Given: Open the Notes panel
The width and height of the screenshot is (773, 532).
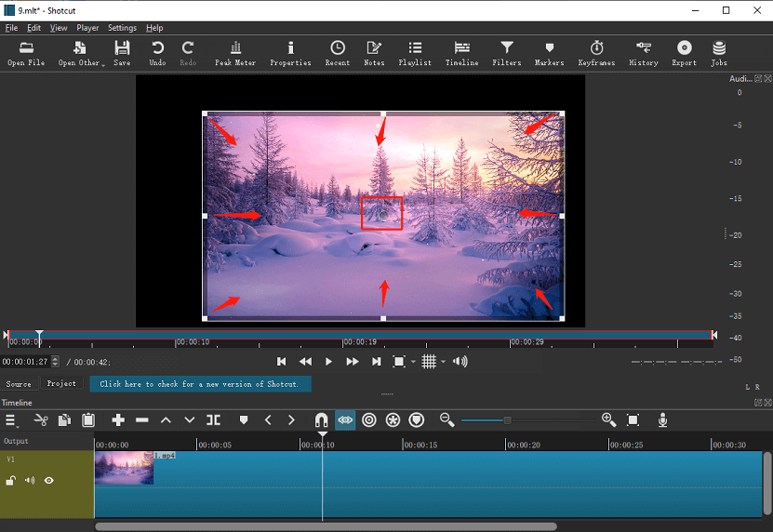Looking at the screenshot, I should coord(374,53).
